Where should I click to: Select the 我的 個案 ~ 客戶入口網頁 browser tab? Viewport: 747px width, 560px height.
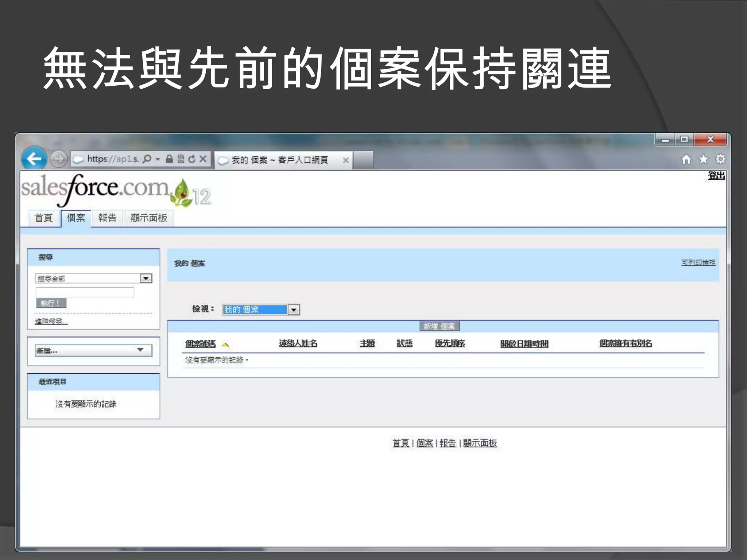[x=283, y=160]
